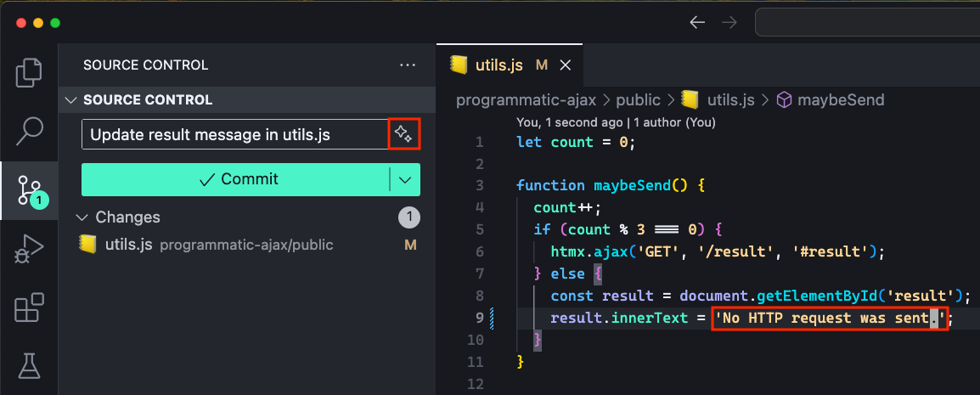Collapse the SOURCE CONTROL section header

247,100
